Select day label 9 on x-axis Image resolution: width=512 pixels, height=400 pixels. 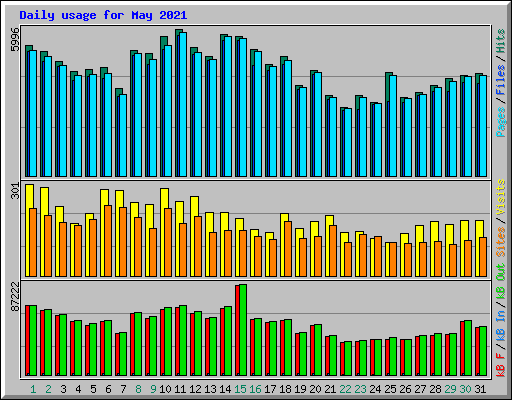coord(153,389)
